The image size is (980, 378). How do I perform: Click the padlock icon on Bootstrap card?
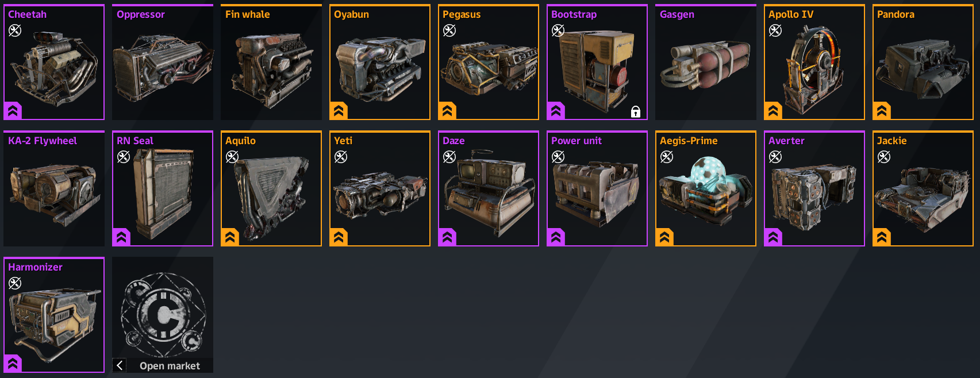click(x=635, y=111)
